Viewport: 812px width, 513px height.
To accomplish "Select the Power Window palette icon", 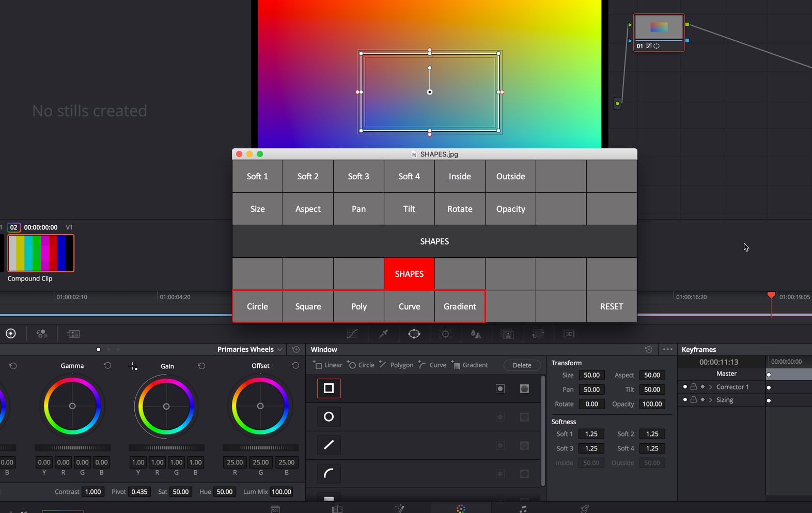I will click(x=414, y=334).
